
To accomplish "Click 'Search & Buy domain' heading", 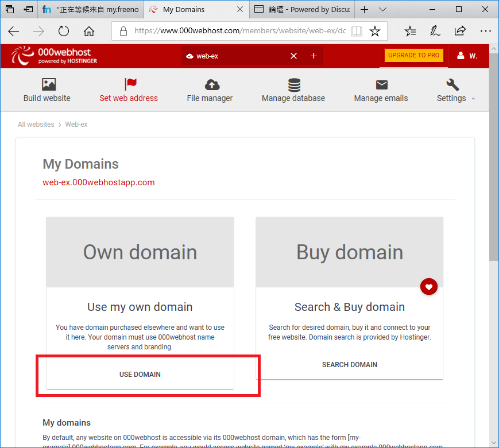I will (350, 307).
